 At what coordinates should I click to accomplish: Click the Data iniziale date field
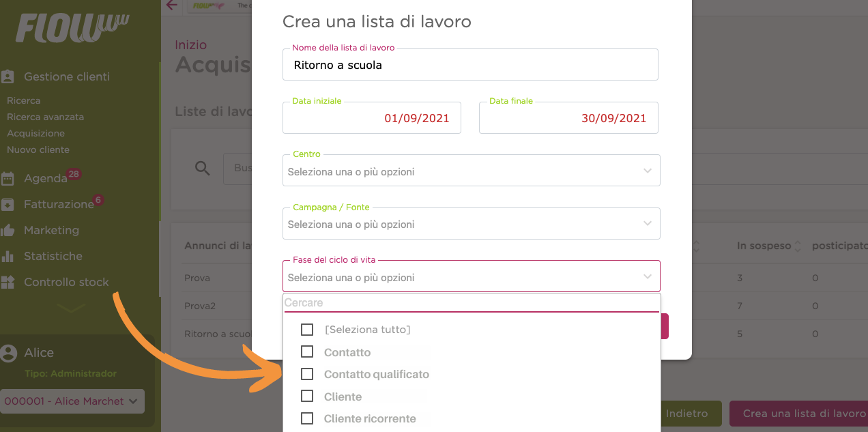(x=372, y=117)
